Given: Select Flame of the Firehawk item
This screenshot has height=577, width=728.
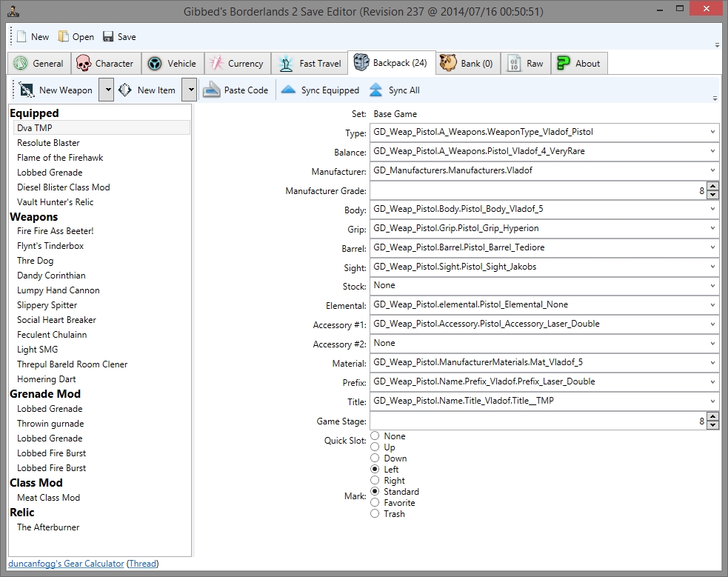Looking at the screenshot, I should coord(60,158).
